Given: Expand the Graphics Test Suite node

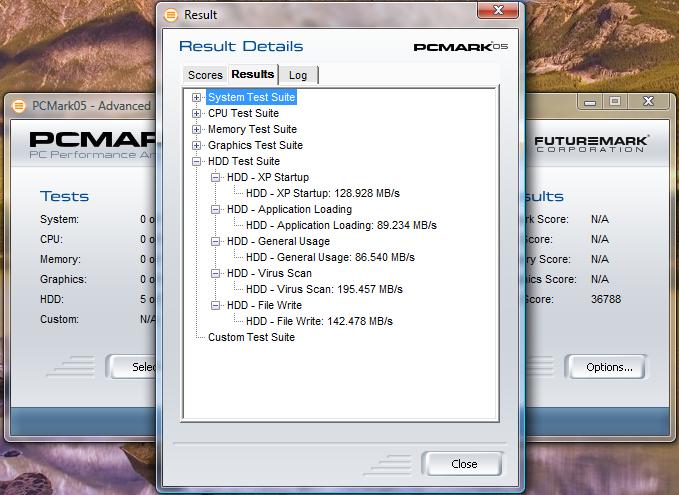Looking at the screenshot, I should coord(196,146).
